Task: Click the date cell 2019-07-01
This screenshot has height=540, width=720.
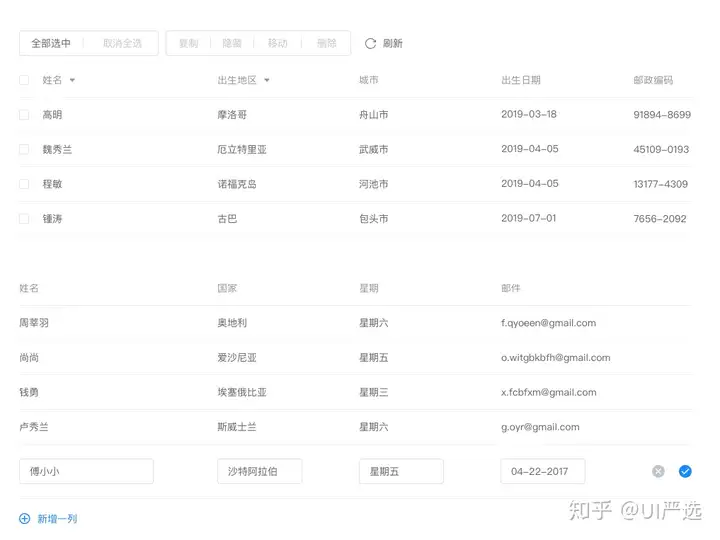Action: 529,218
